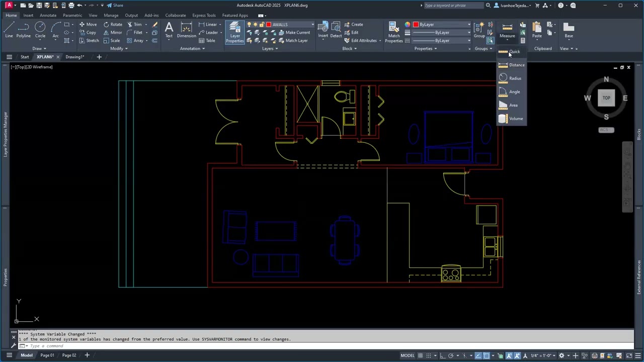Expand the Properties panel
Screen dimensions: 644x362
point(426,49)
